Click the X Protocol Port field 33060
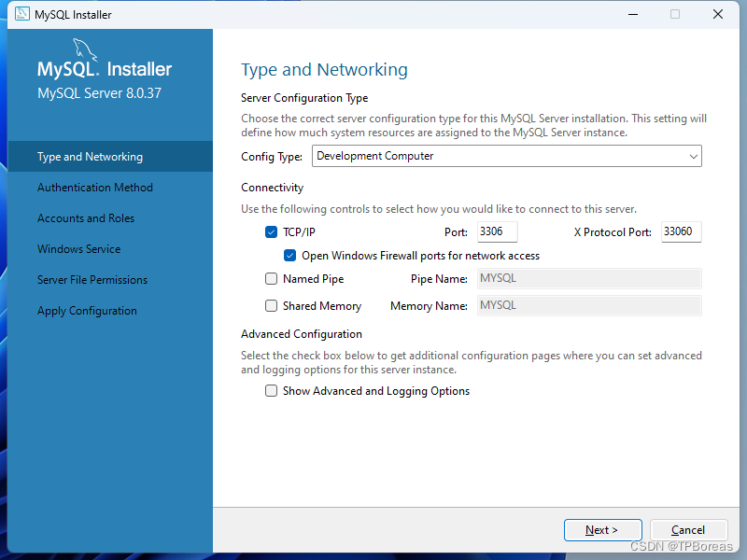The height and width of the screenshot is (560, 747). (682, 231)
